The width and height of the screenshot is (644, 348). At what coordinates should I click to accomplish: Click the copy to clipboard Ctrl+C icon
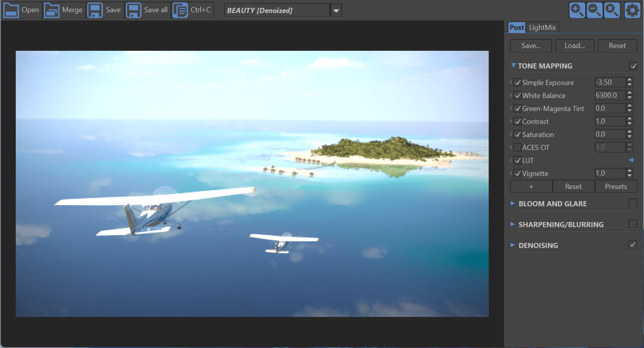point(180,10)
